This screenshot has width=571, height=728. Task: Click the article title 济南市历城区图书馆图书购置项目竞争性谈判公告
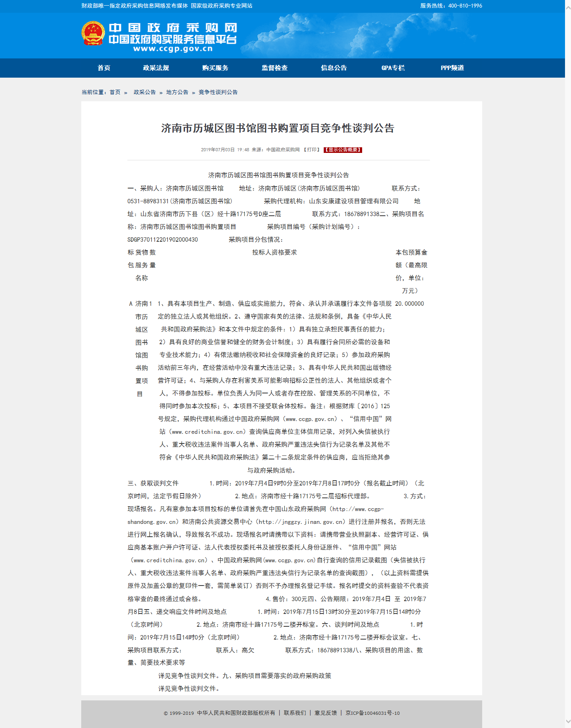(278, 128)
